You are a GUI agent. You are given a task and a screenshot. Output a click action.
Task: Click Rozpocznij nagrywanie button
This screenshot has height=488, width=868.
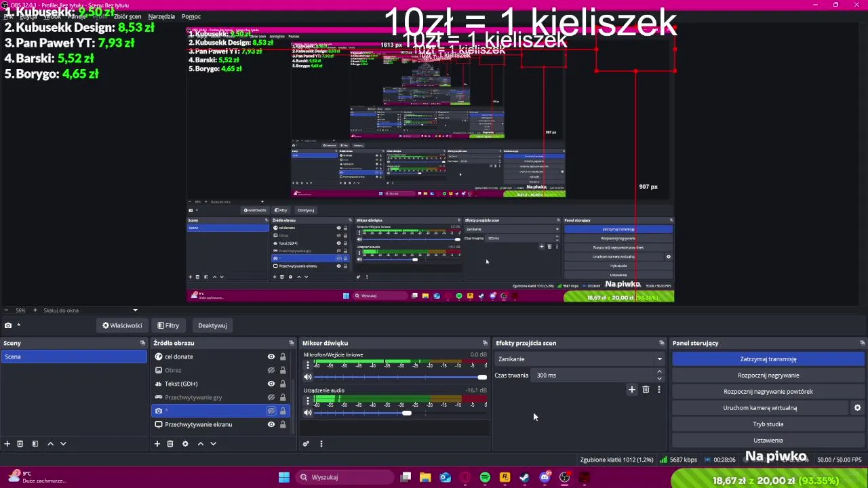(x=768, y=375)
